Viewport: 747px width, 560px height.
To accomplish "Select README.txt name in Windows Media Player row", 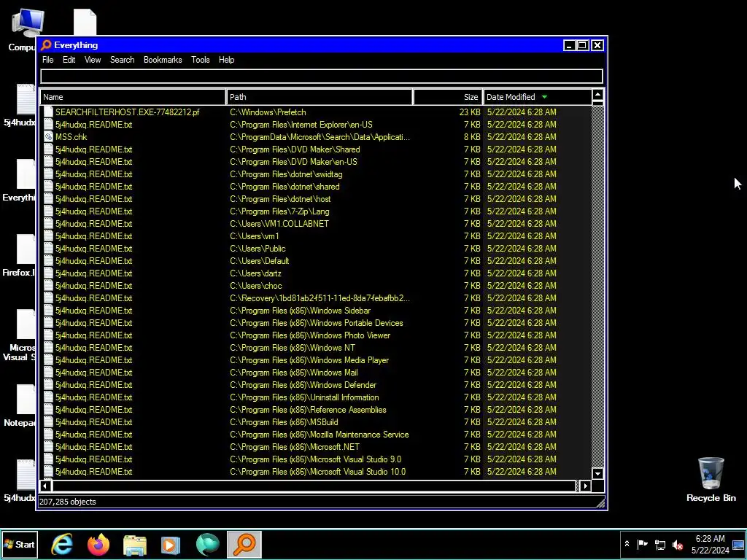I will (93, 360).
